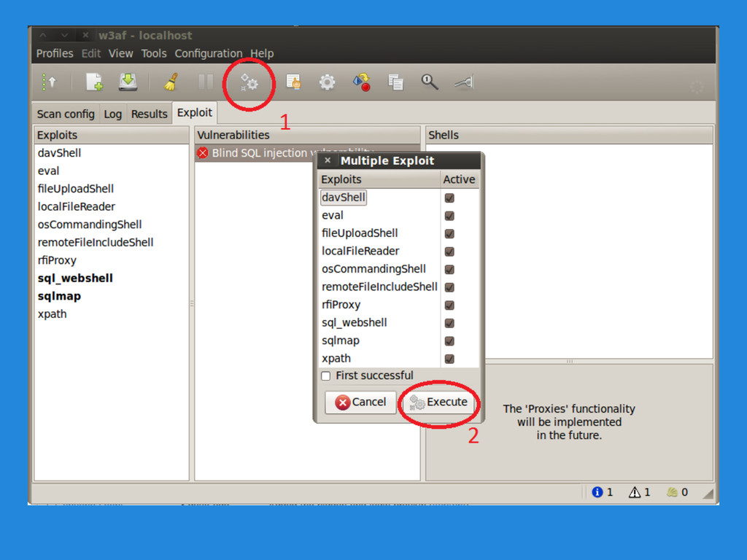
Task: Uncheck Active for sql_webshell
Action: tap(449, 323)
